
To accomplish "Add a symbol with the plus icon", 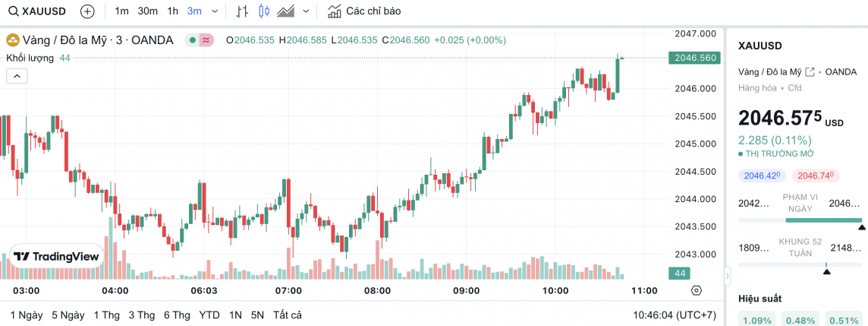I will [x=87, y=11].
